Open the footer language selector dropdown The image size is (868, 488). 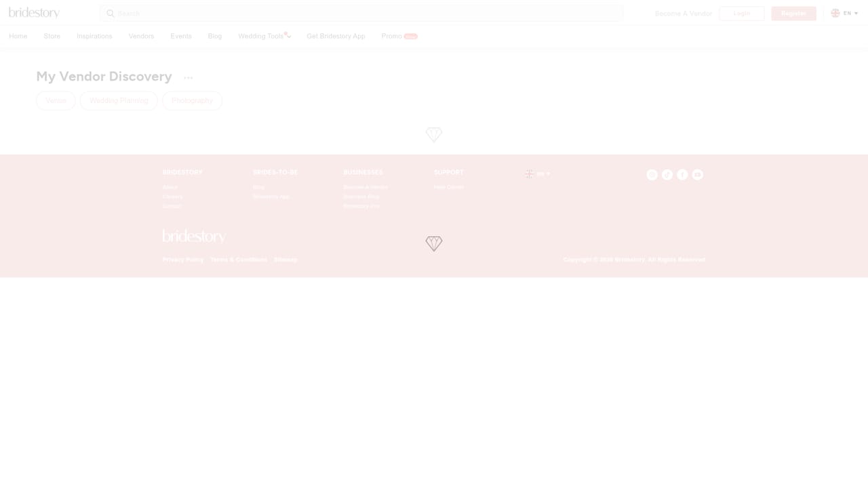click(538, 174)
